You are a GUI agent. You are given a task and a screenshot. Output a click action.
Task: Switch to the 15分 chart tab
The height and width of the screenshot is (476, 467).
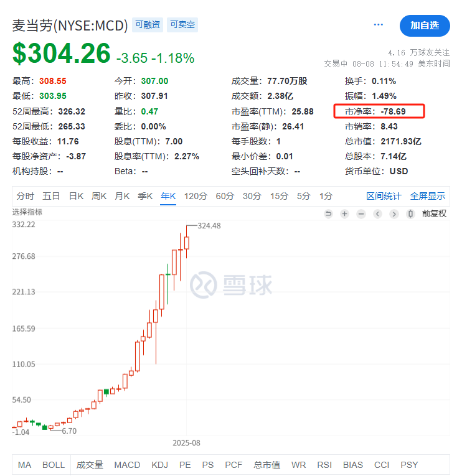tap(279, 196)
